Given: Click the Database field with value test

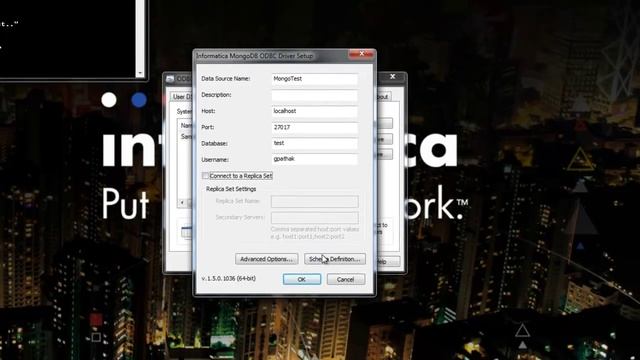Looking at the screenshot, I should 315,143.
